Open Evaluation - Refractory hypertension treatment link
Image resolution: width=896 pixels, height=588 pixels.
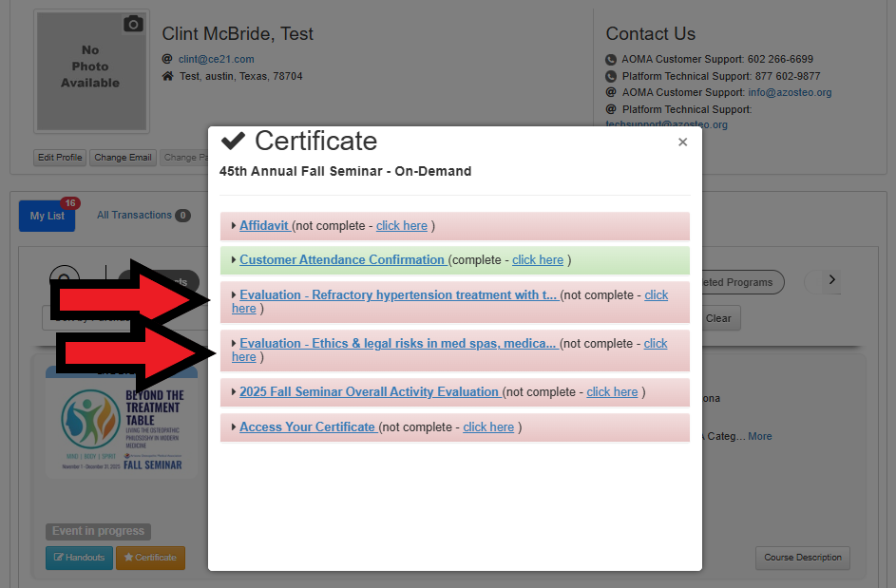397,295
